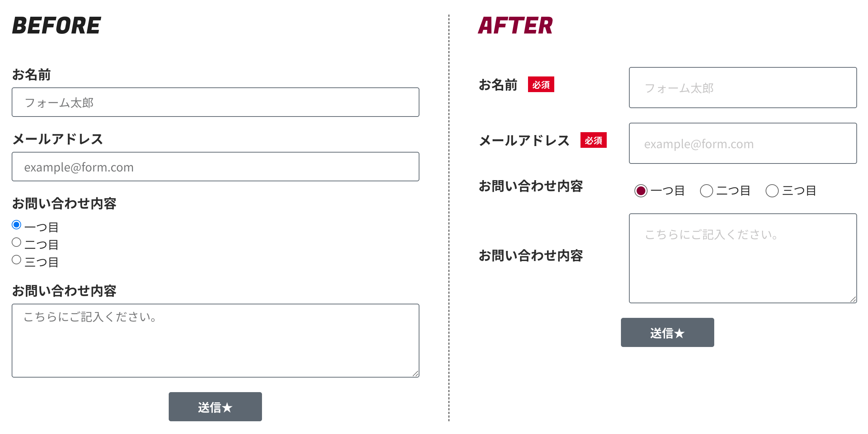Select the dark red 一つ目 radio in AFTER form
Viewport: 868px width, 434px height.
tap(641, 191)
